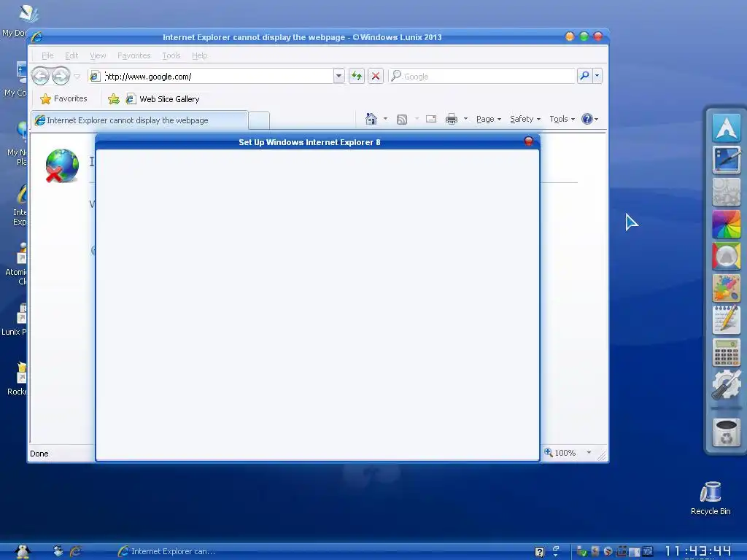Screen dimensions: 747x560
Task: Open the Recycle Bin desktop icon
Action: [x=711, y=498]
